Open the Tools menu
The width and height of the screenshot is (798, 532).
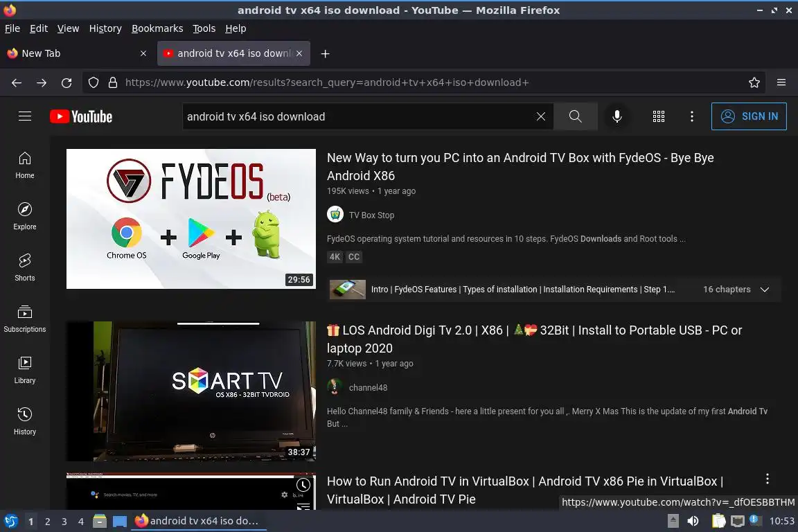pyautogui.click(x=204, y=28)
